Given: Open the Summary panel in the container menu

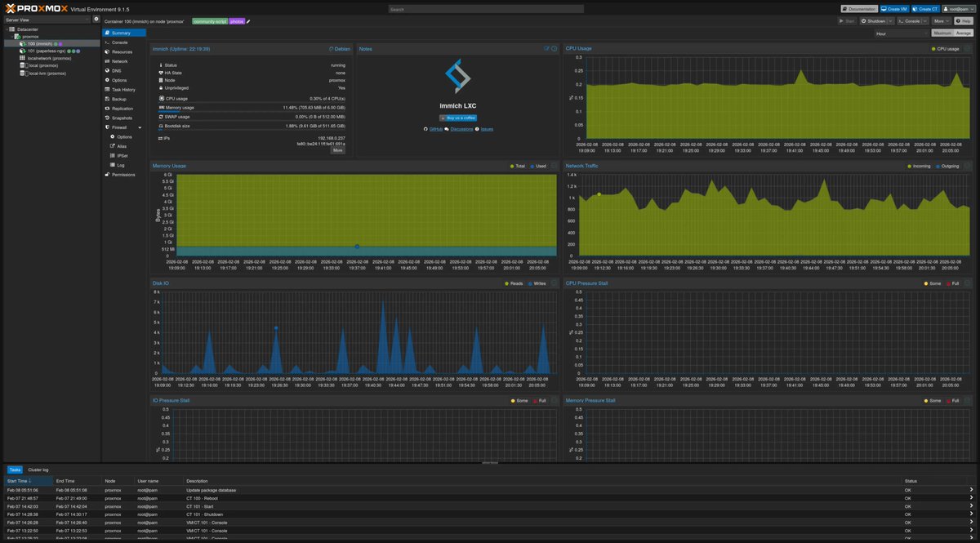Looking at the screenshot, I should tap(124, 33).
